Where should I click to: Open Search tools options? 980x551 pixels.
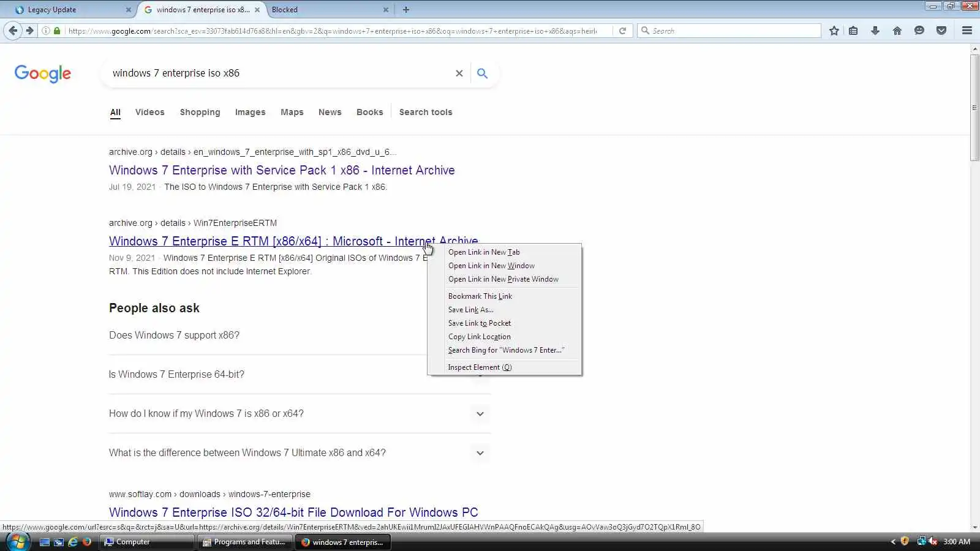[426, 112]
